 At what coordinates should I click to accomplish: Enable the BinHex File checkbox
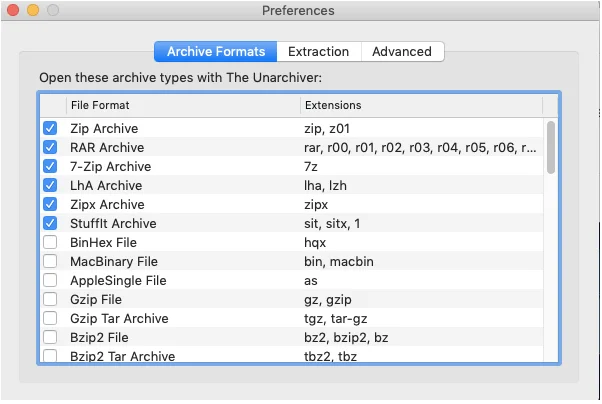50,243
